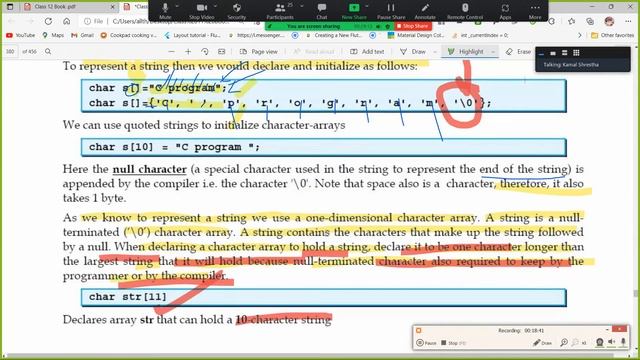Click the Fit to page icon
The height and width of the screenshot is (360, 640).
click(x=222, y=51)
